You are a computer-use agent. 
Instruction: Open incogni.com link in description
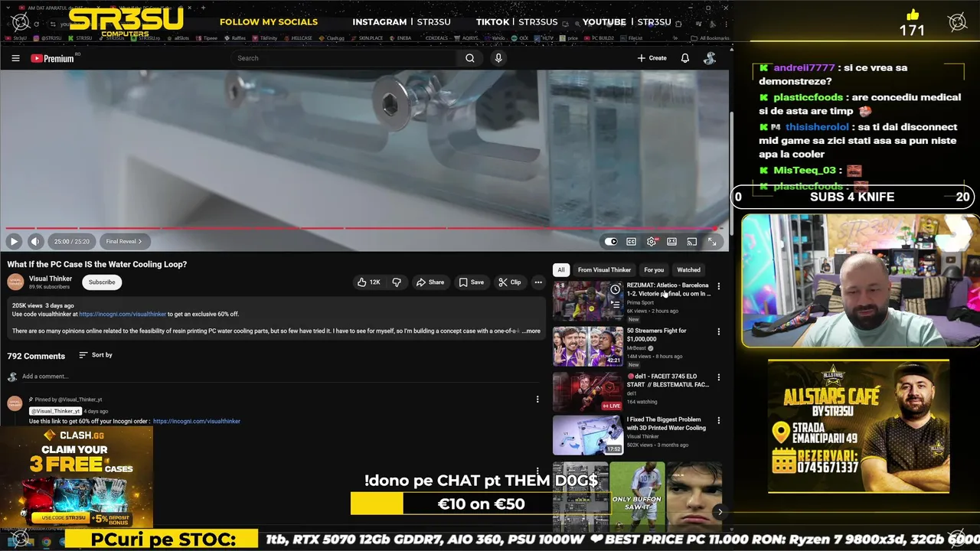click(122, 314)
